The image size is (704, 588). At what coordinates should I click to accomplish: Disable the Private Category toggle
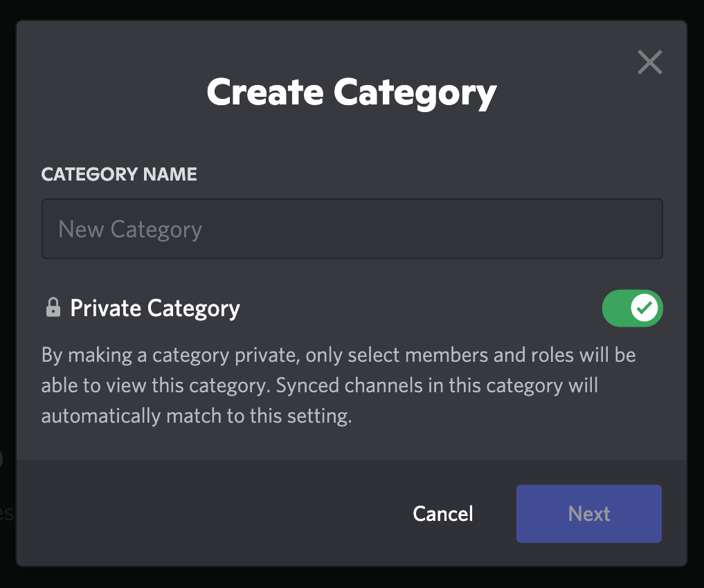[x=632, y=308]
